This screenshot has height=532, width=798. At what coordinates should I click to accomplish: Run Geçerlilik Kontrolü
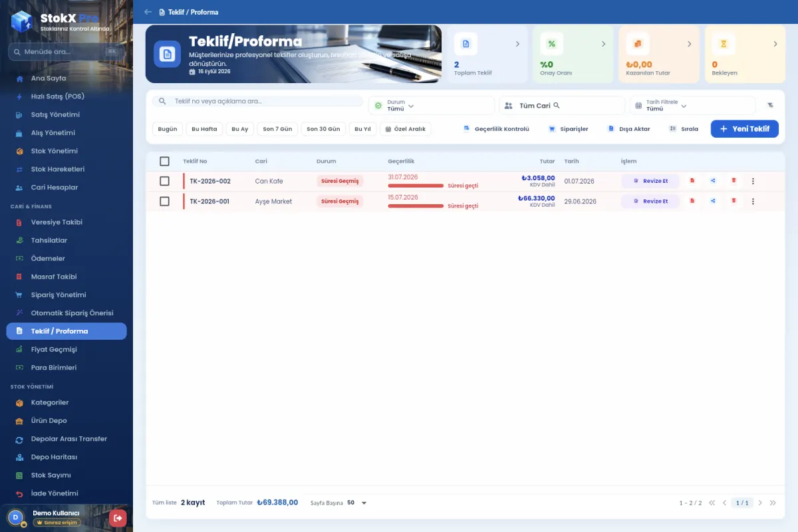click(496, 129)
